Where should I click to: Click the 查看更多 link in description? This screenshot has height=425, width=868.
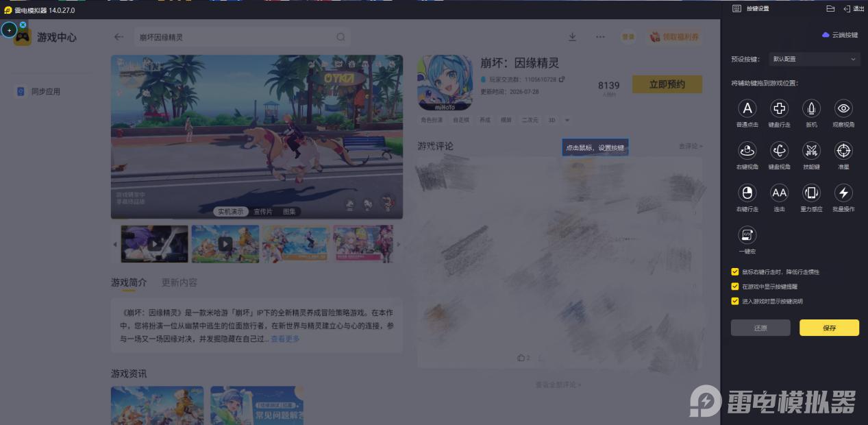pos(285,339)
